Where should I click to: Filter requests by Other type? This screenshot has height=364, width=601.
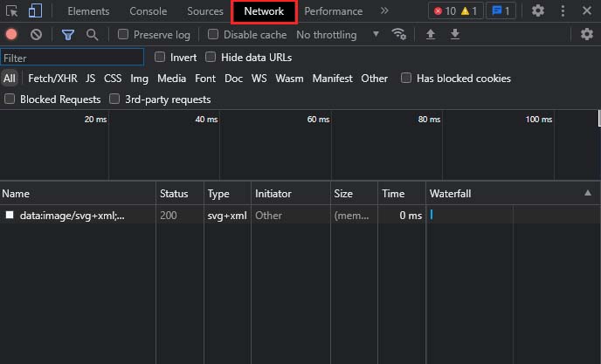click(375, 79)
